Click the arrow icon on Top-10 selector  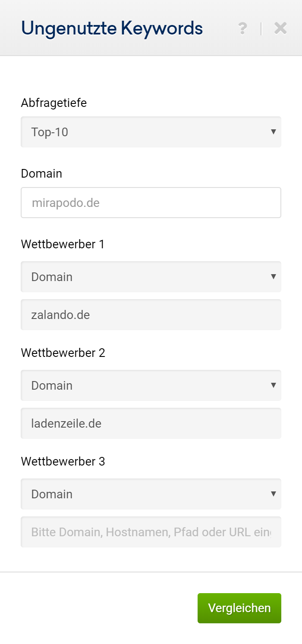point(273,131)
